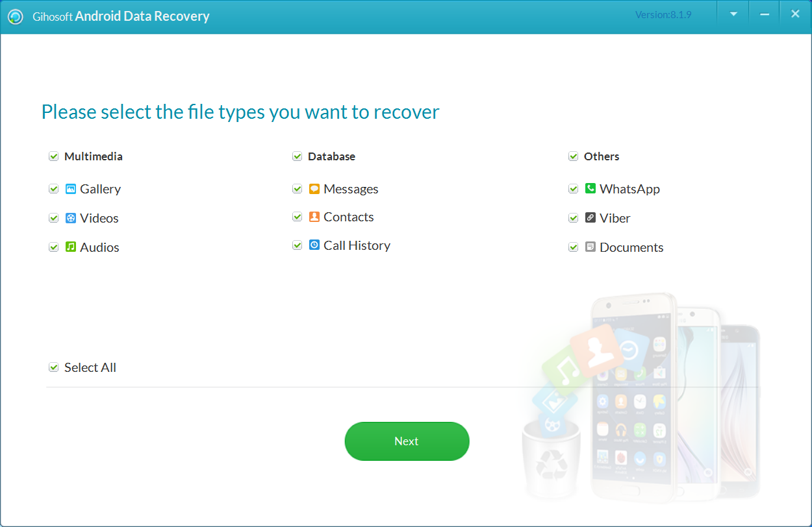812x527 pixels.
Task: Click the Version:8.1.9 text
Action: point(663,14)
